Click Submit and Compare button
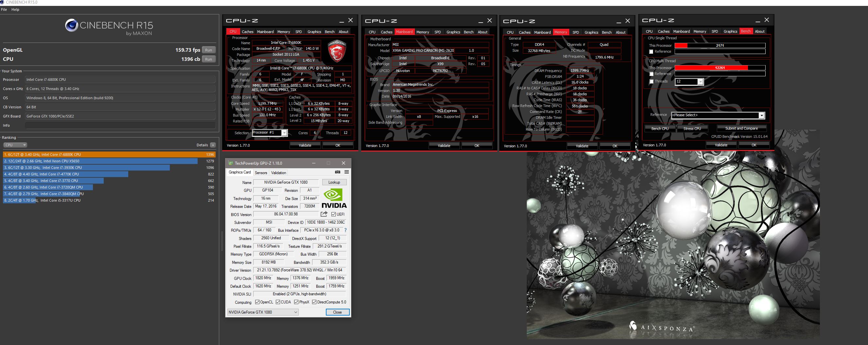 pos(741,129)
